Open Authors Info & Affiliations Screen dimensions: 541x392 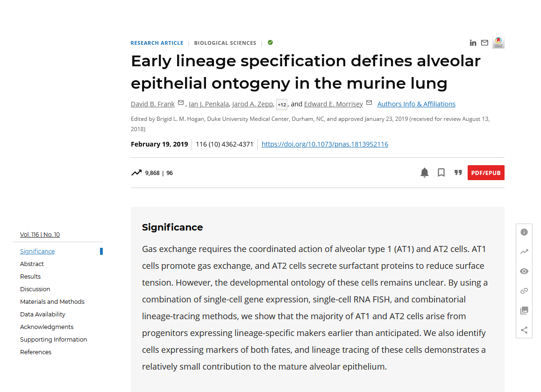coord(416,104)
